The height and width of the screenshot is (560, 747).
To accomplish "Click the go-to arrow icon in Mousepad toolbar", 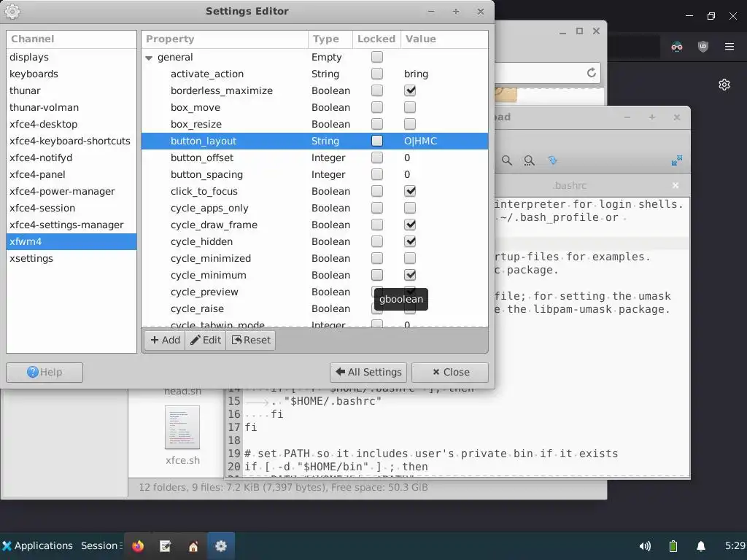I will pos(553,160).
